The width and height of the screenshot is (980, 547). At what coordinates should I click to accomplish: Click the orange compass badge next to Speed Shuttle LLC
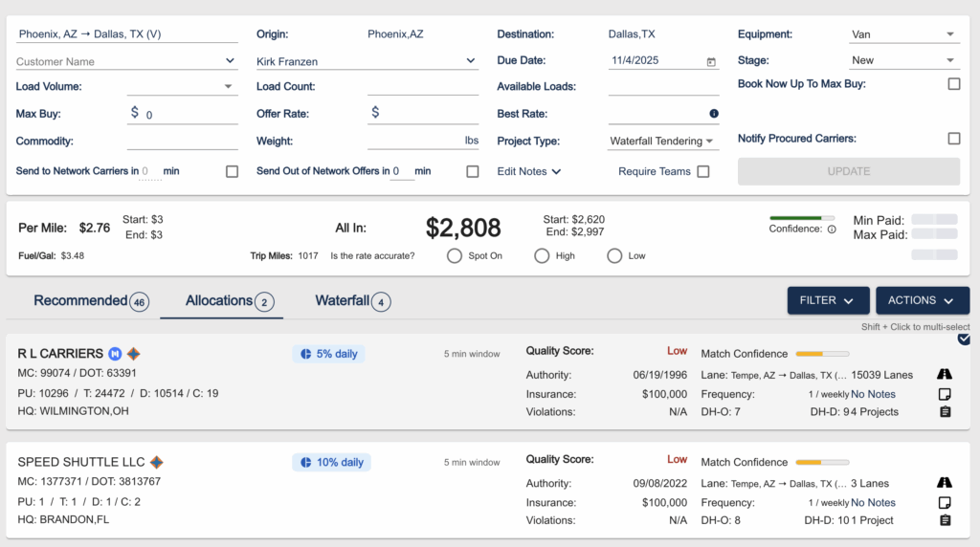tap(157, 463)
